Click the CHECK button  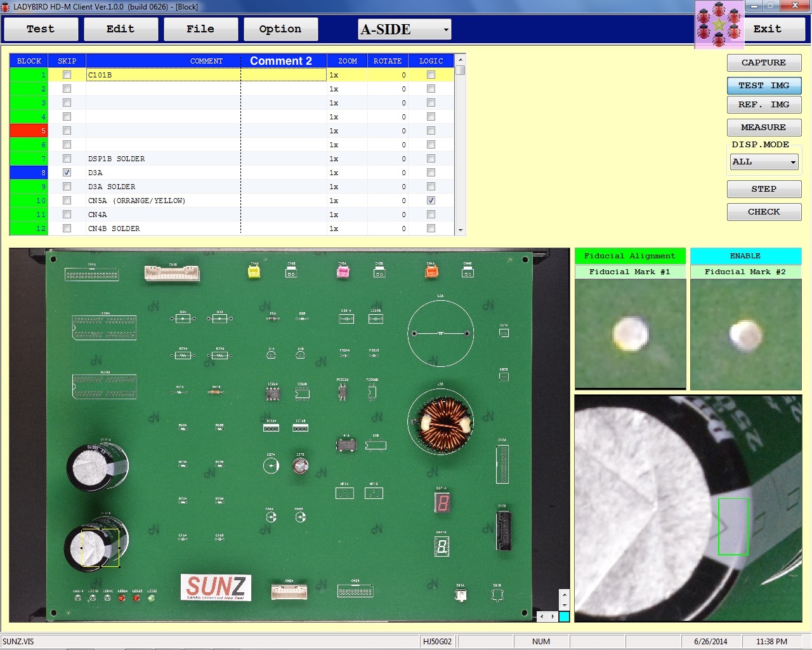click(x=764, y=212)
